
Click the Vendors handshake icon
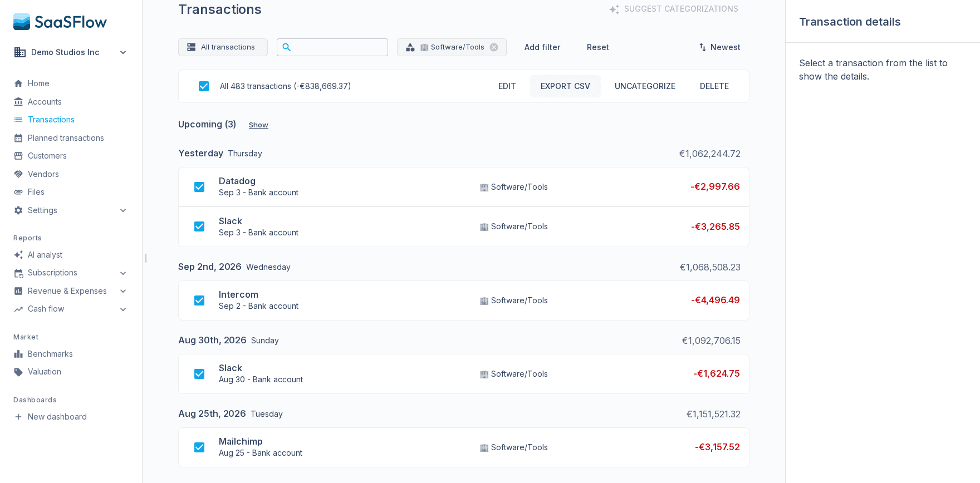click(x=18, y=174)
